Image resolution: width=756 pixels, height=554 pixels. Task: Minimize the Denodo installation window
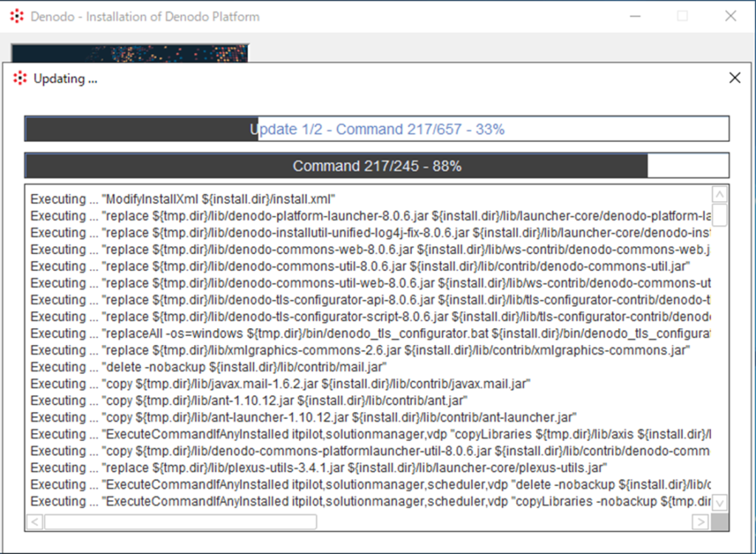point(634,16)
